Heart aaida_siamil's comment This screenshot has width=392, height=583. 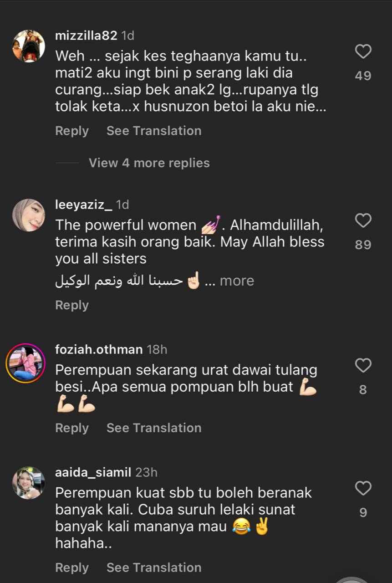[x=363, y=488]
